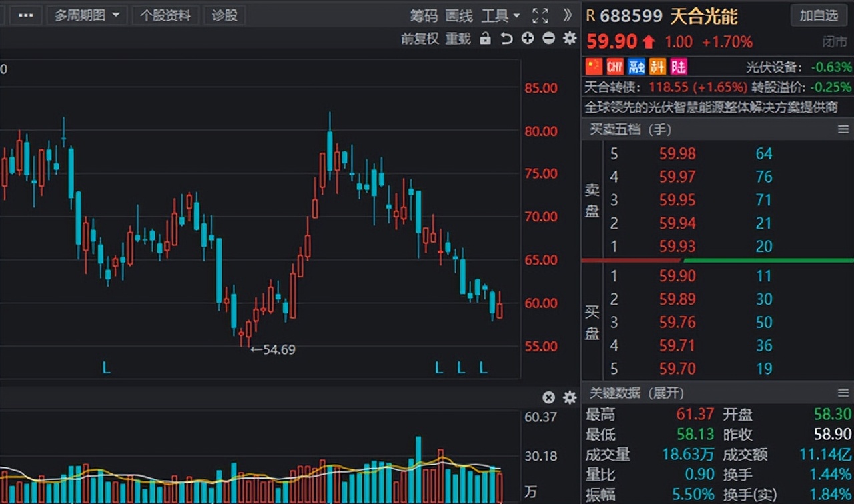Click the buy/sell ratio bar
Viewport: 854px width, 504px height.
pyautogui.click(x=717, y=260)
